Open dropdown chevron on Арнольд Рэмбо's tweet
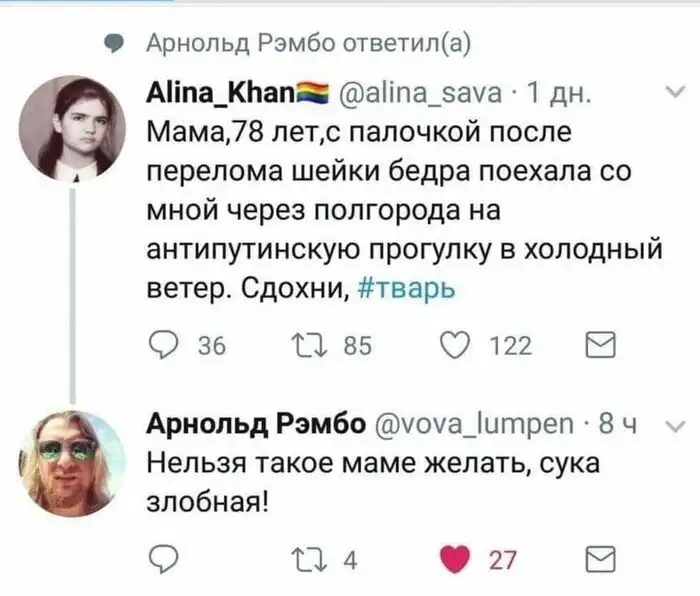This screenshot has width=700, height=596. tap(672, 426)
